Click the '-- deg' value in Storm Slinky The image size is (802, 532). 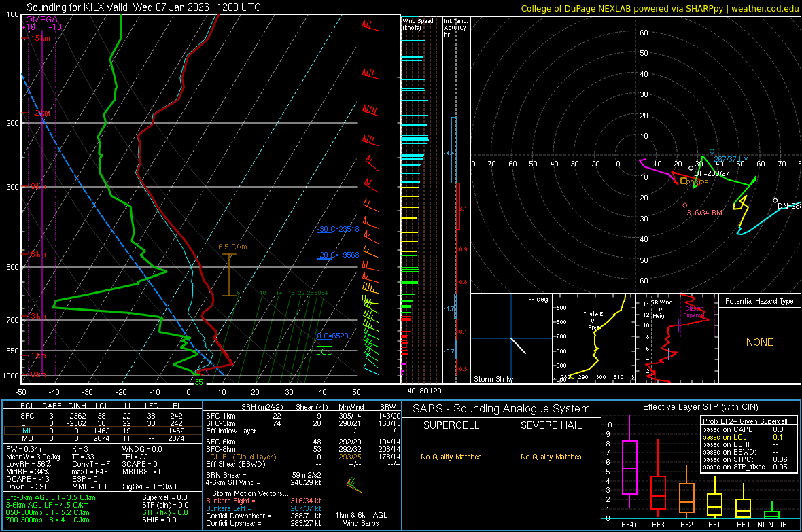538,299
